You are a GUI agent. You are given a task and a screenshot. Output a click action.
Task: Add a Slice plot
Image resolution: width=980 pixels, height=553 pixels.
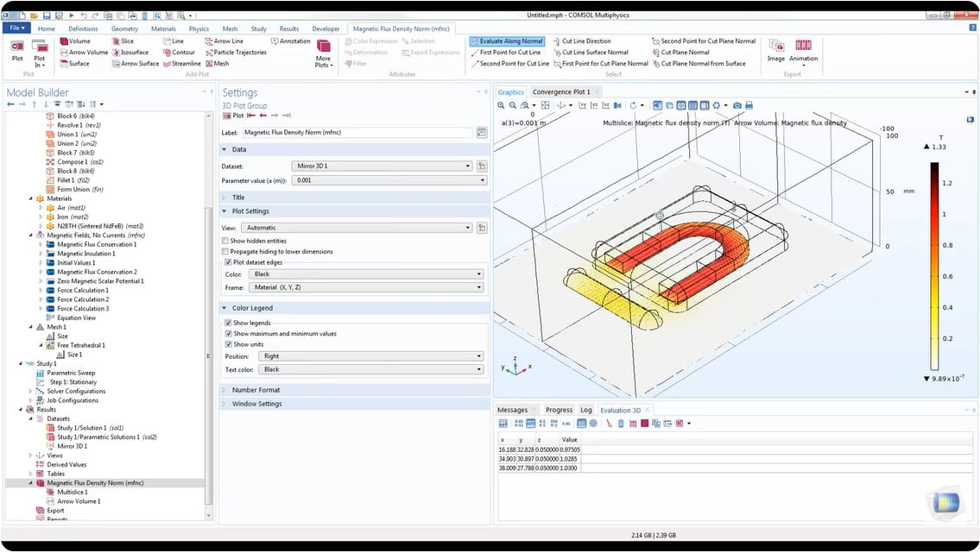pyautogui.click(x=123, y=41)
